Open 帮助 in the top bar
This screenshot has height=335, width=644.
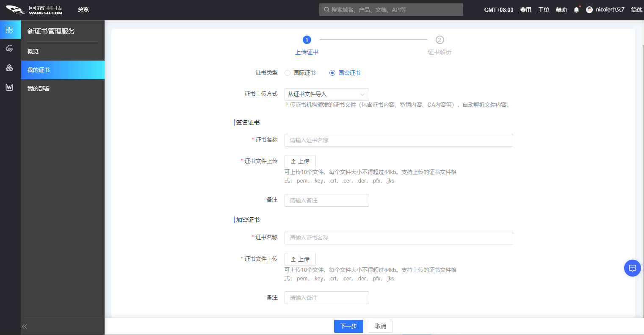(561, 10)
